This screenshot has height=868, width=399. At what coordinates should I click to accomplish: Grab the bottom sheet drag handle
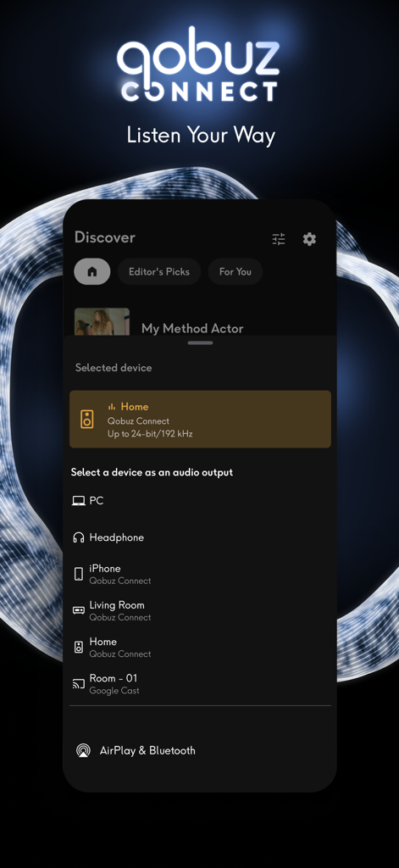(200, 342)
